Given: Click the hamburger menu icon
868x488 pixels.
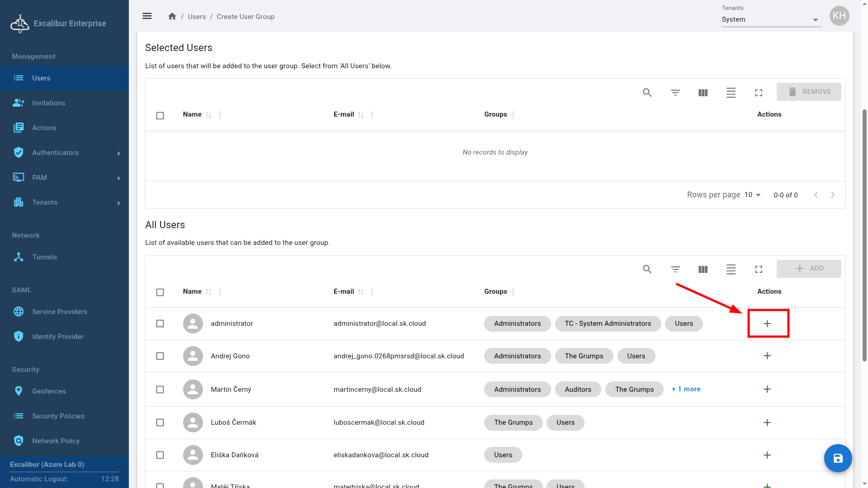Looking at the screenshot, I should (x=147, y=16).
